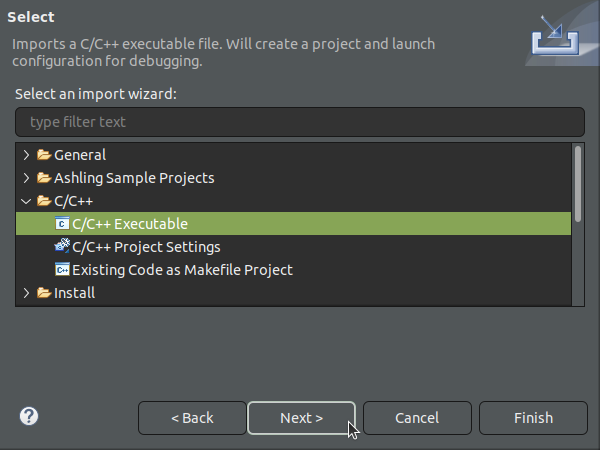This screenshot has height=450, width=600.
Task: Click the Ashling Sample Projects folder icon
Action: pos(44,178)
